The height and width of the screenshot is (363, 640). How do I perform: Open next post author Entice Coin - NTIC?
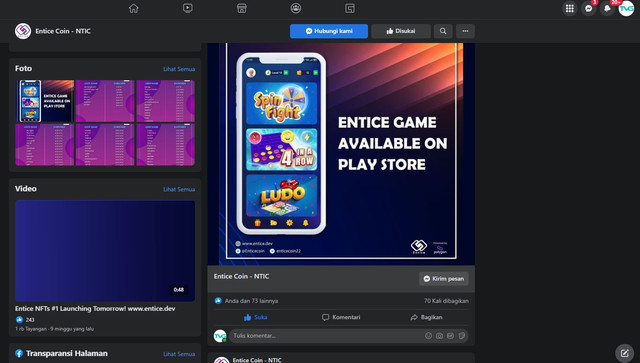tap(257, 360)
